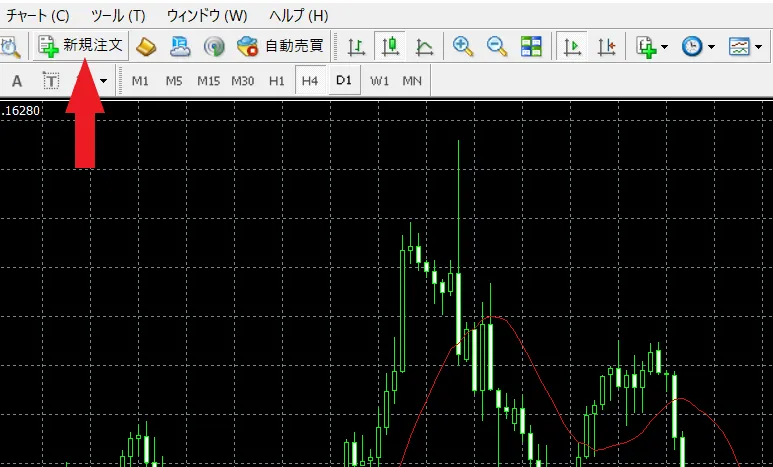Click the clock periods icon

[692, 46]
